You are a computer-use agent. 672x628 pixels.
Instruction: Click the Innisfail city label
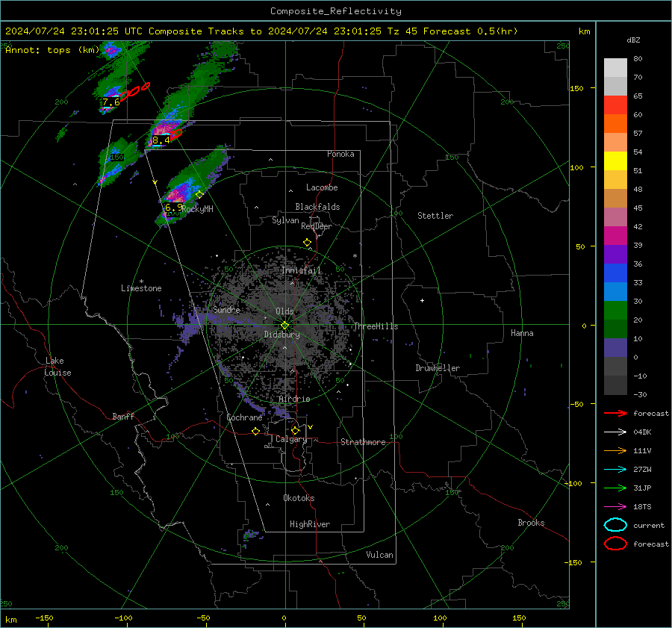pyautogui.click(x=301, y=270)
